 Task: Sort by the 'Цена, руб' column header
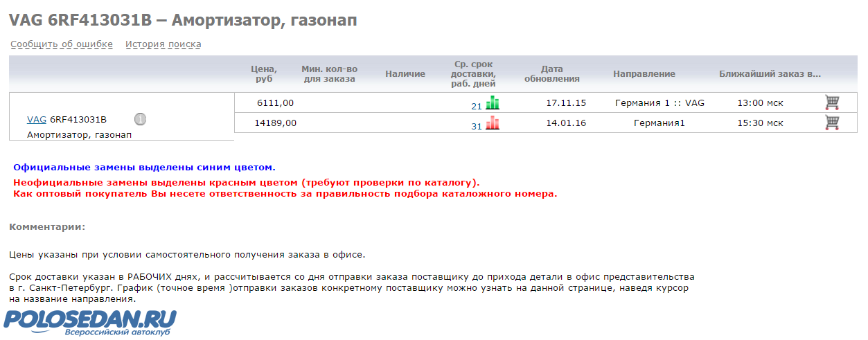(264, 73)
